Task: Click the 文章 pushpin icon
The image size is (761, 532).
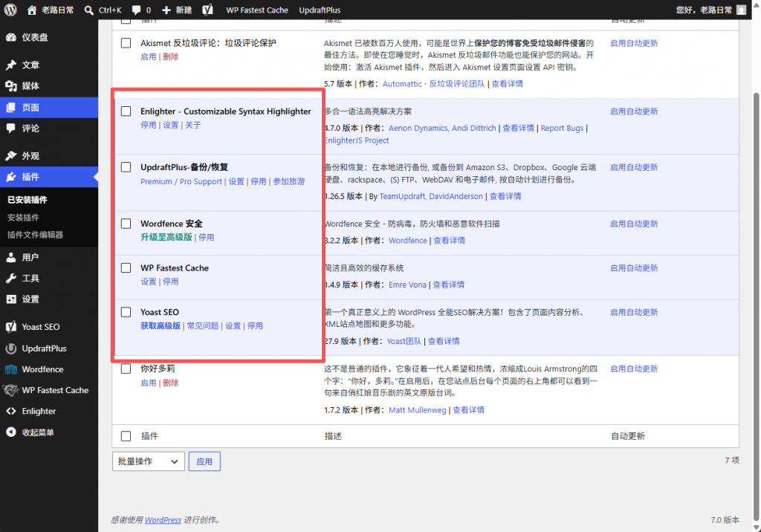Action: pyautogui.click(x=11, y=65)
